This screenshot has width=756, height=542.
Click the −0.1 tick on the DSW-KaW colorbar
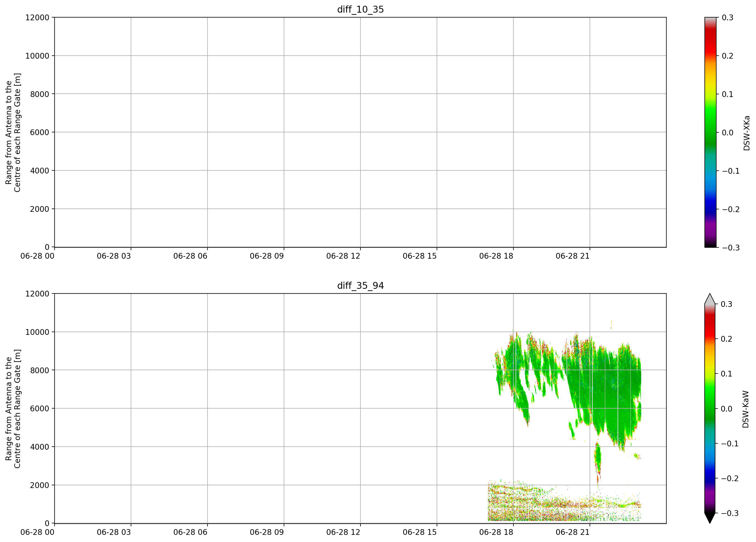click(730, 443)
